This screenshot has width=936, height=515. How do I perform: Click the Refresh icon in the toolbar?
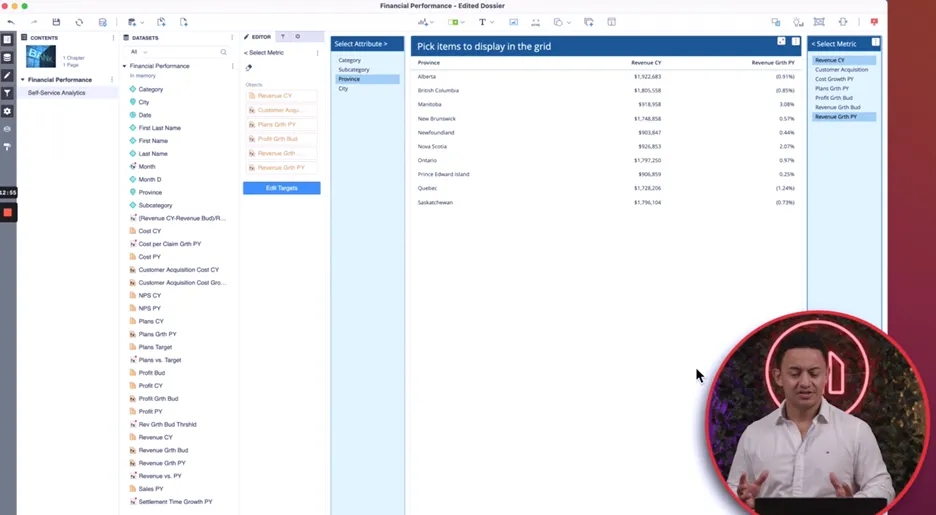(x=79, y=22)
